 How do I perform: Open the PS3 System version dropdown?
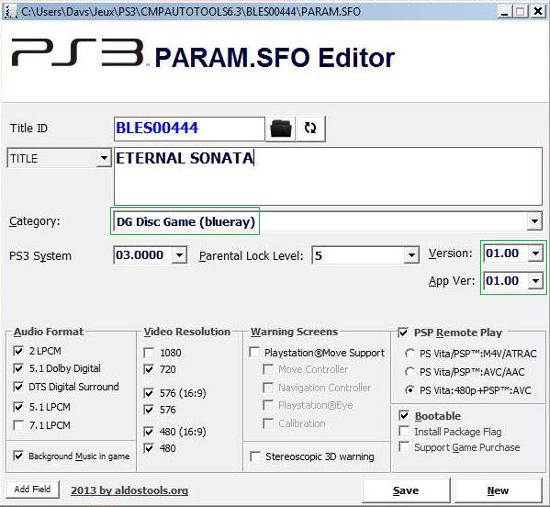pyautogui.click(x=179, y=255)
